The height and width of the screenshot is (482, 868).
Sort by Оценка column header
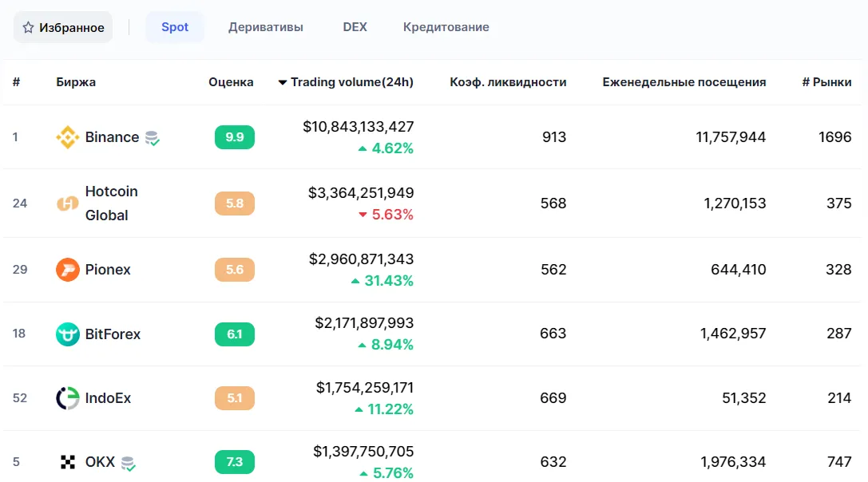point(231,82)
